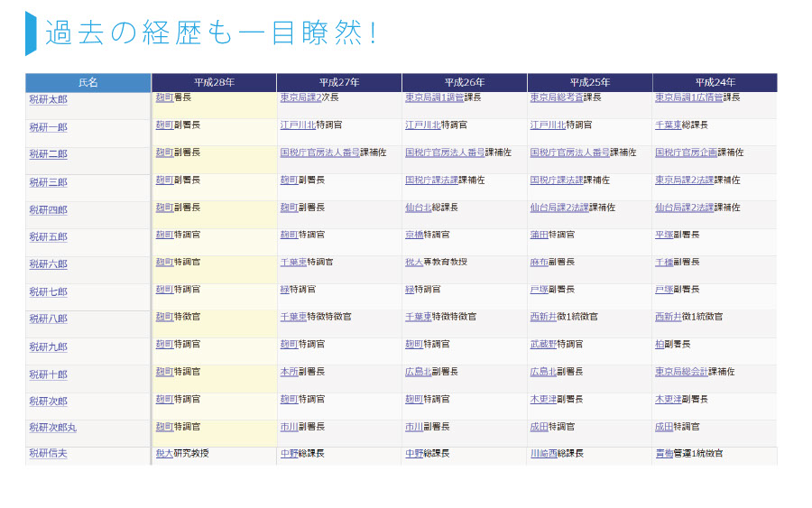Open the 税研三郎 name link
Viewport: 812px width, 508px height.
(x=48, y=182)
